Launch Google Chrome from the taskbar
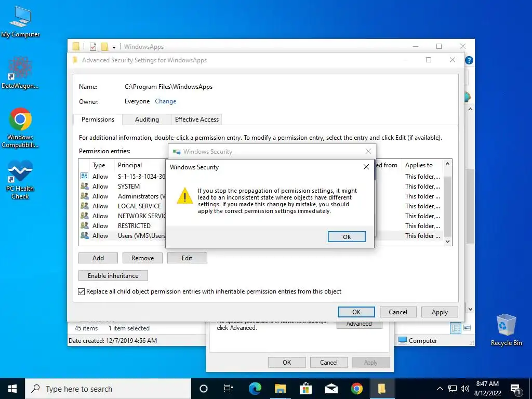 [x=356, y=389]
